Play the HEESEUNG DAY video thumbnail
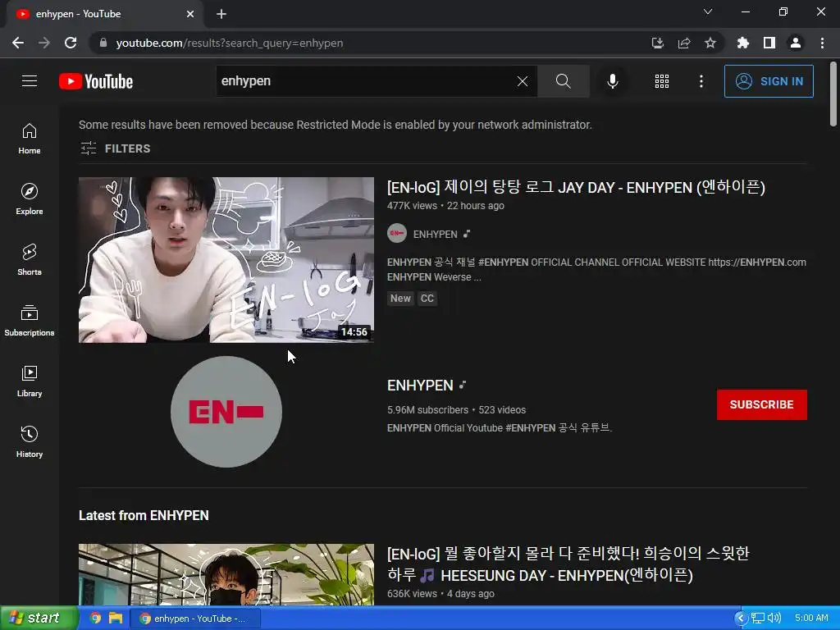The image size is (840, 630). tap(226, 574)
